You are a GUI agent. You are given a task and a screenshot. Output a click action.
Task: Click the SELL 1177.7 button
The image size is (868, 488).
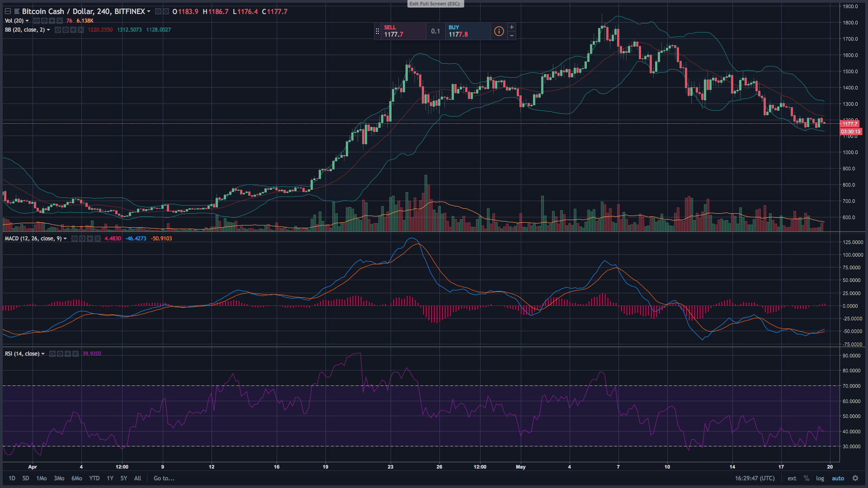tap(403, 31)
